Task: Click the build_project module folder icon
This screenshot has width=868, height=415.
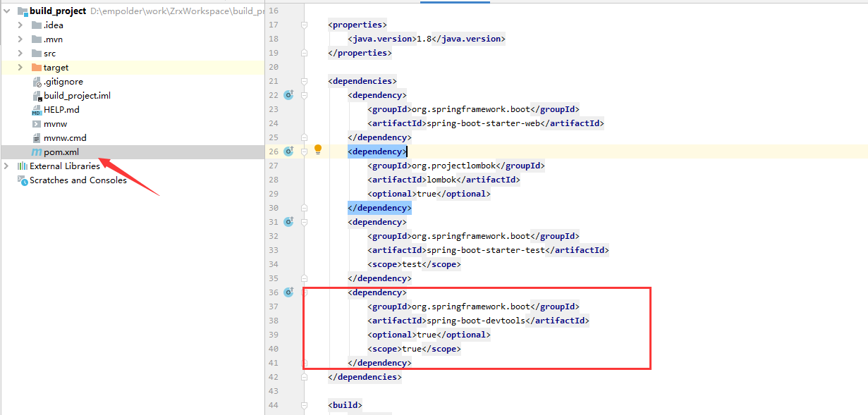Action: [x=23, y=11]
